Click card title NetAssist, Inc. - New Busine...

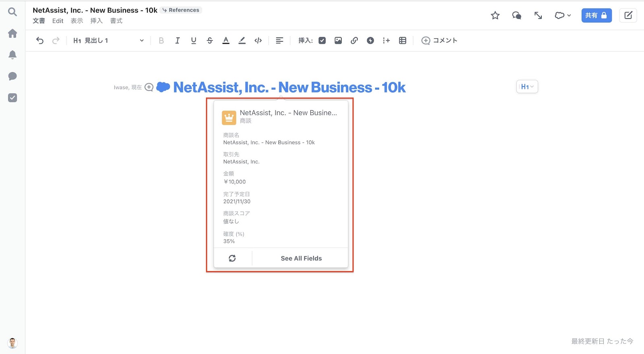[288, 113]
